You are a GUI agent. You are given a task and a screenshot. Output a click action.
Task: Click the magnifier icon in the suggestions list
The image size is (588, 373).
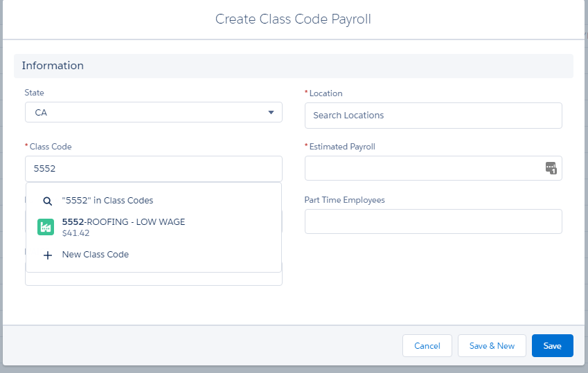click(x=47, y=201)
